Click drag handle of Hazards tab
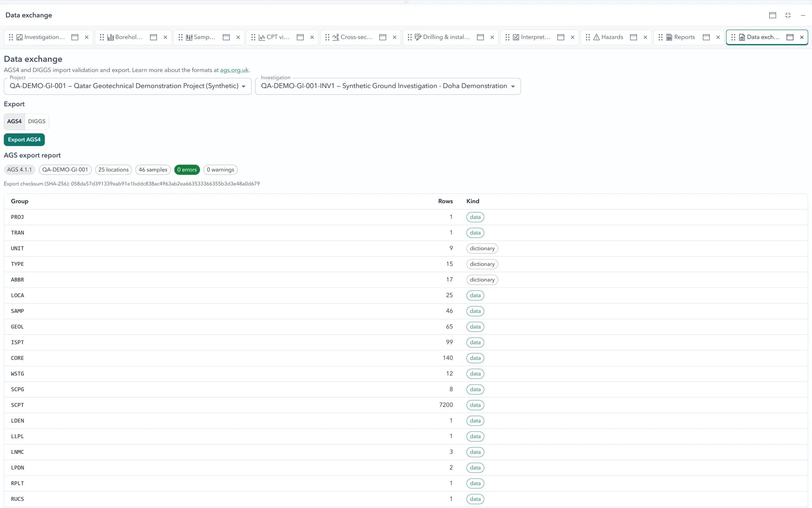812x508 pixels. (x=588, y=37)
